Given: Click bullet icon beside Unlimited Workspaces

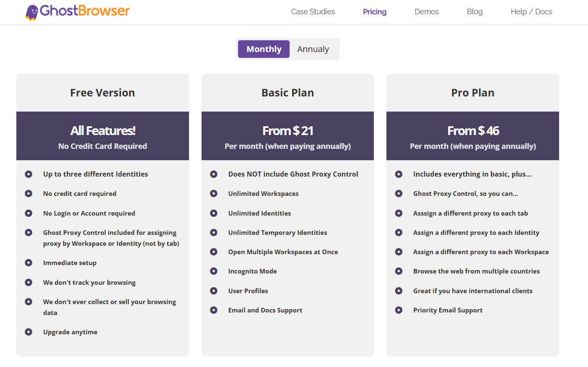Looking at the screenshot, I should click(x=214, y=193).
